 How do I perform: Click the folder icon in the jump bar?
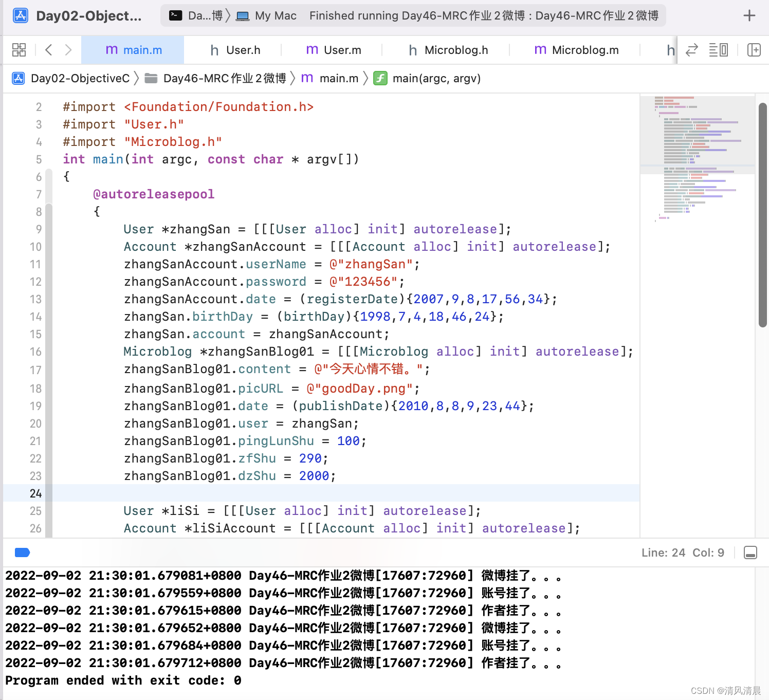point(151,78)
